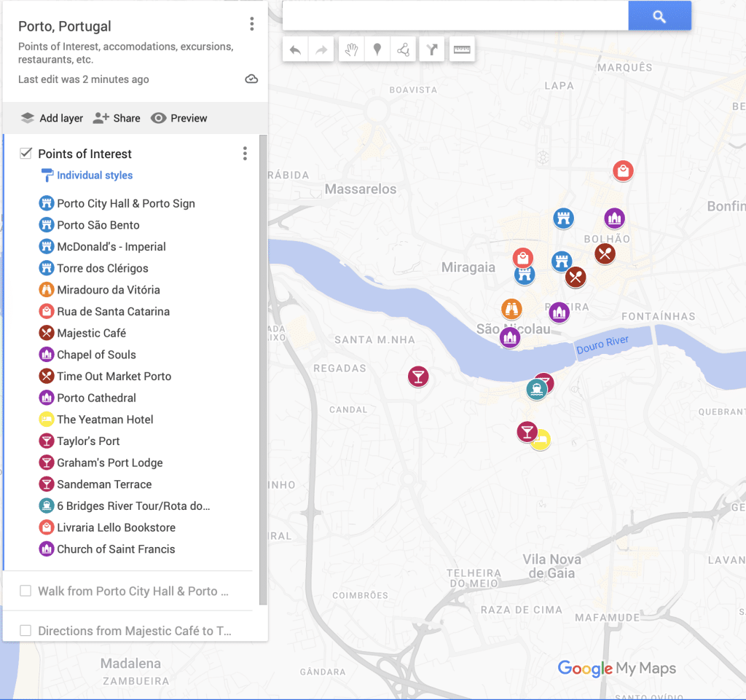Click Add layer button
The width and height of the screenshot is (746, 700).
[x=52, y=118]
